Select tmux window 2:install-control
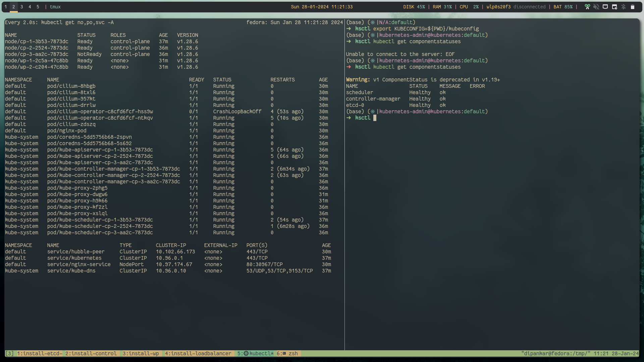 pyautogui.click(x=91, y=354)
